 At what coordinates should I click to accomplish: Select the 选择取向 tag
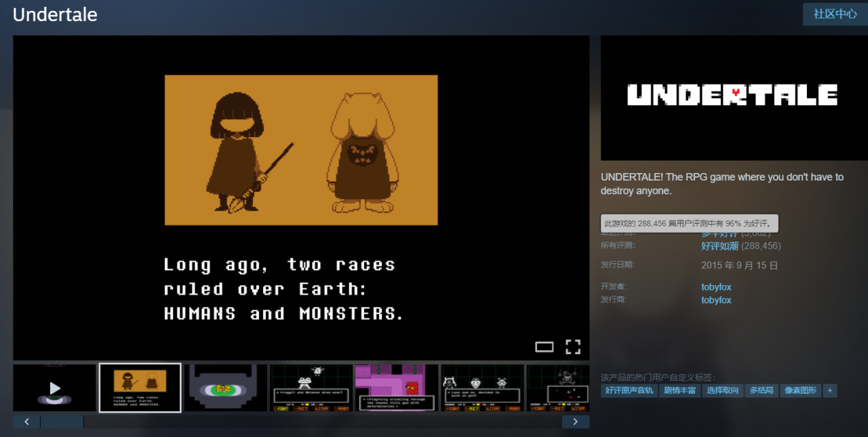722,390
